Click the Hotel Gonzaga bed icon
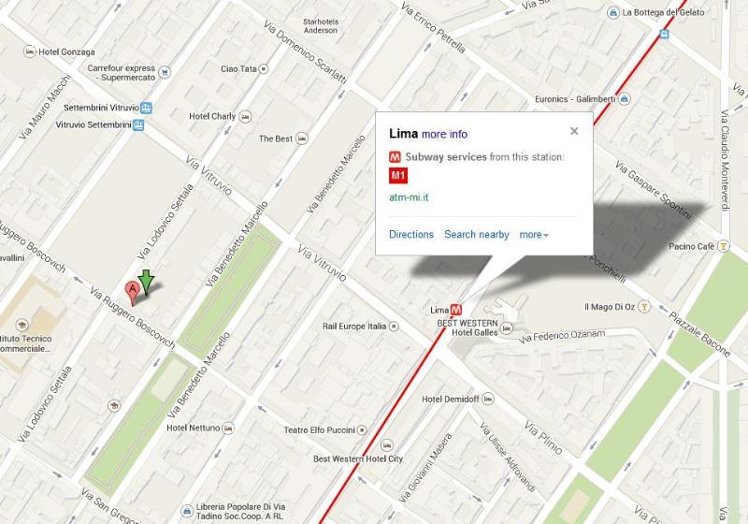748x524 pixels. [30, 52]
